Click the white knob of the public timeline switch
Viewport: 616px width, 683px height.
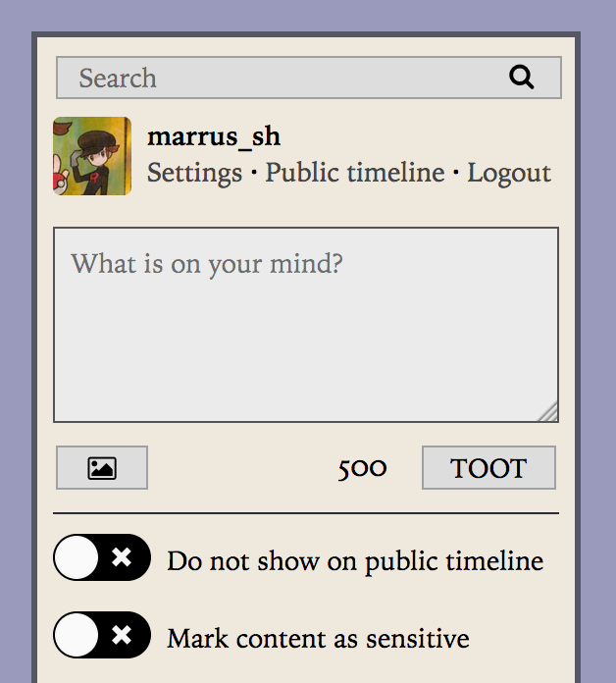coord(77,557)
